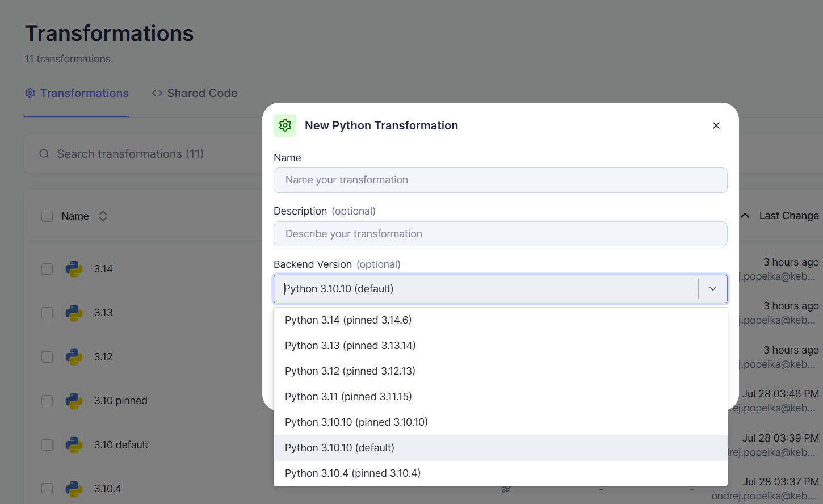The width and height of the screenshot is (823, 504).
Task: Open the transformation named 3.13
Action: [103, 313]
